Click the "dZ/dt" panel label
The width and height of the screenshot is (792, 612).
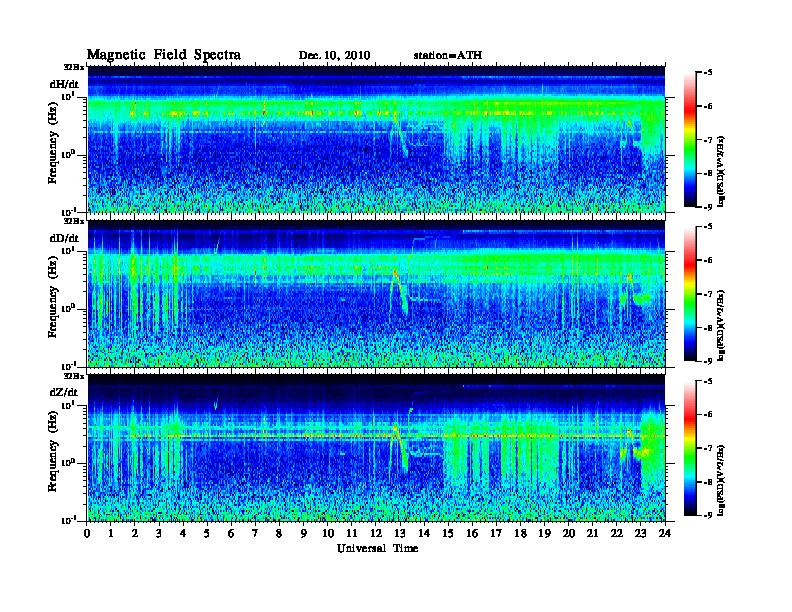(x=64, y=392)
